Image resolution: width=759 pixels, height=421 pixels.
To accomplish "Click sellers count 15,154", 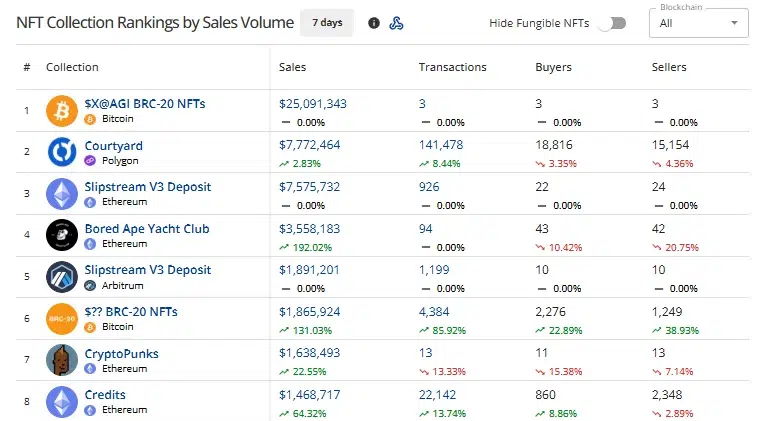I will tap(670, 145).
